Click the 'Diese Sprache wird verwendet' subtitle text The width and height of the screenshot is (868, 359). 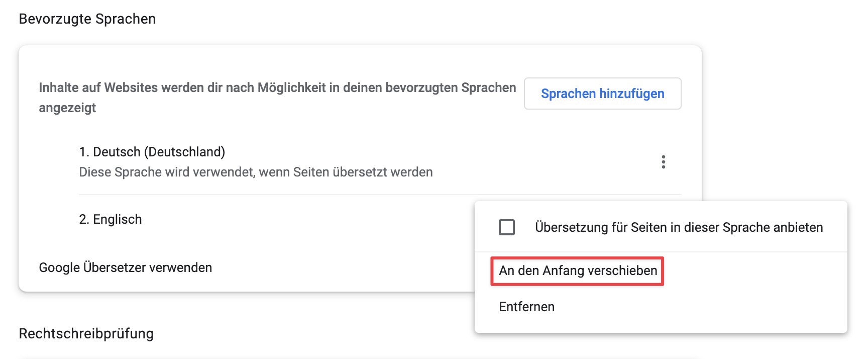coord(256,172)
